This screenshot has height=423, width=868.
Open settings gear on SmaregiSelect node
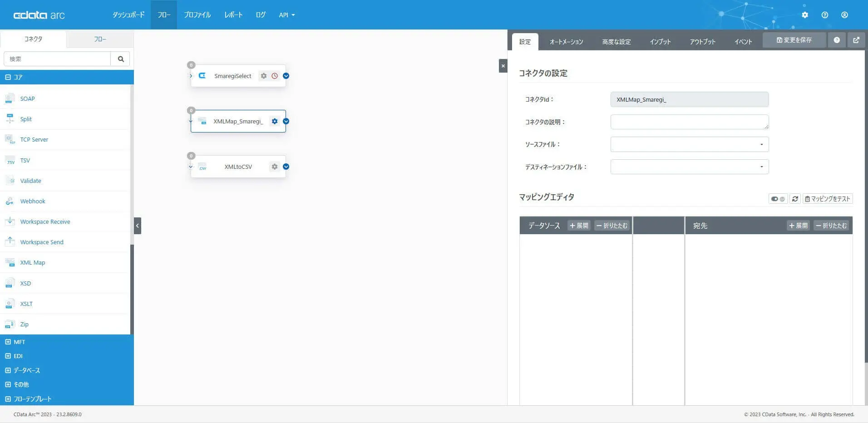264,76
